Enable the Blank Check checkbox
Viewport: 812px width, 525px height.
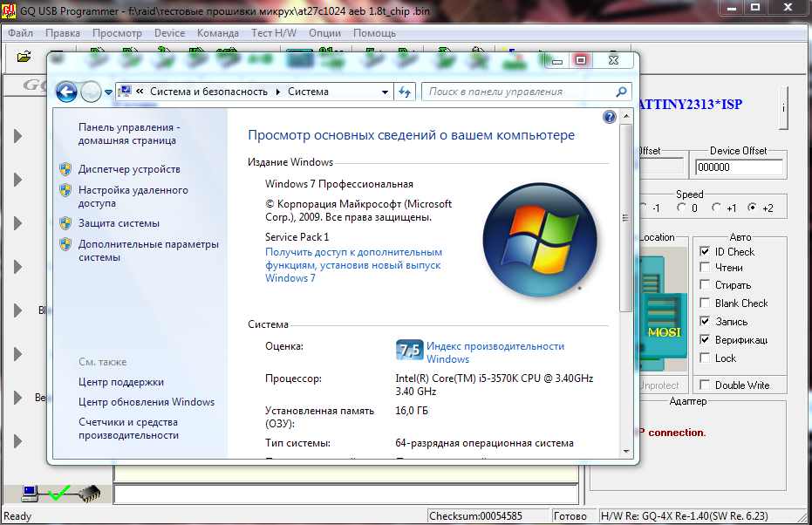[x=705, y=303]
